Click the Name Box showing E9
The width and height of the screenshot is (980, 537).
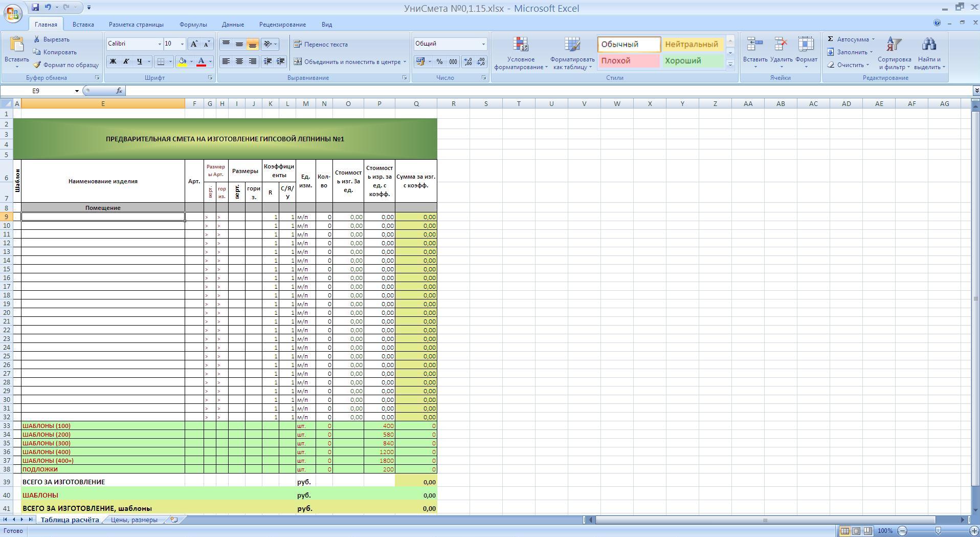[x=36, y=91]
